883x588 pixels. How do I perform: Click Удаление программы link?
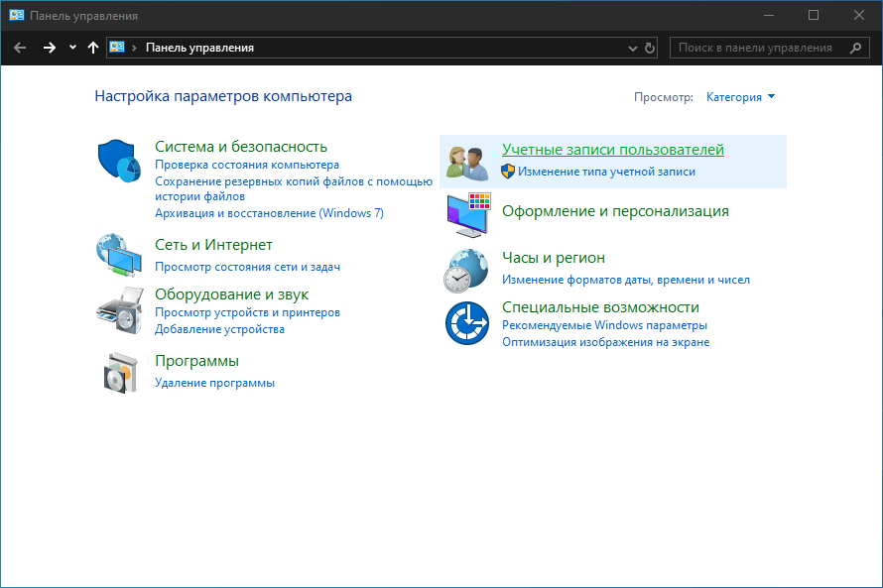click(215, 383)
